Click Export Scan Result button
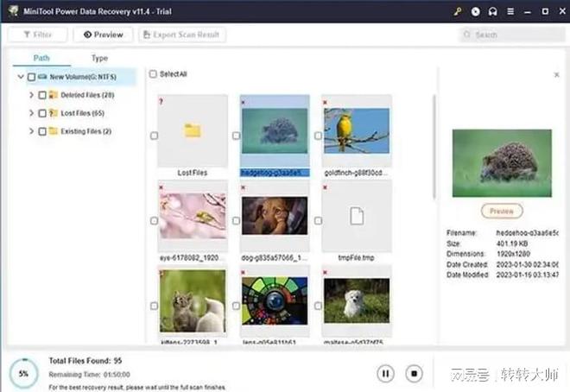The width and height of the screenshot is (570, 392). tap(181, 35)
